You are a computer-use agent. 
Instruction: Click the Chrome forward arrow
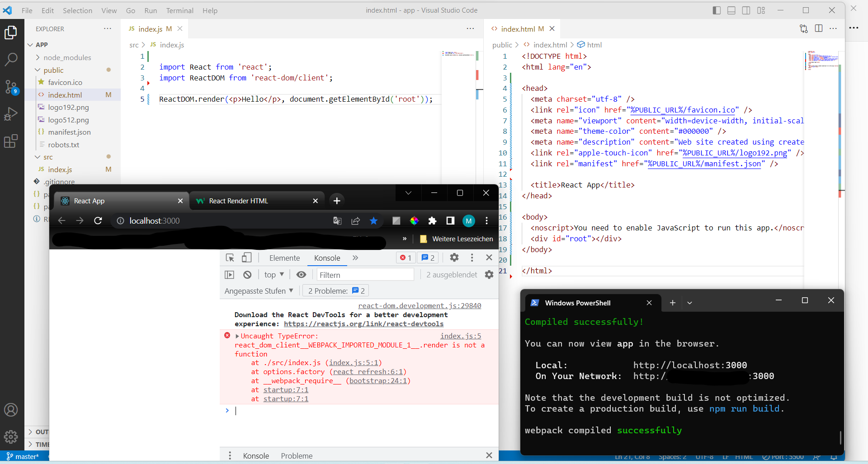[80, 220]
